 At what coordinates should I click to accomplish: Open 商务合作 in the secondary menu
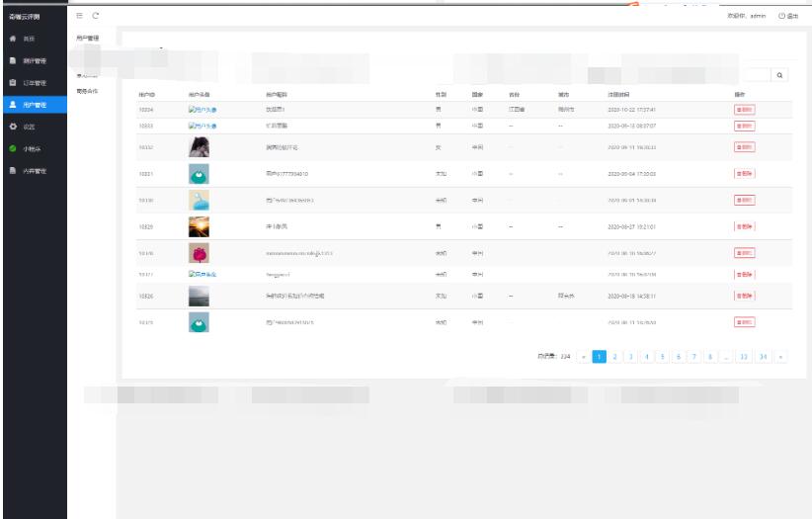tap(87, 91)
